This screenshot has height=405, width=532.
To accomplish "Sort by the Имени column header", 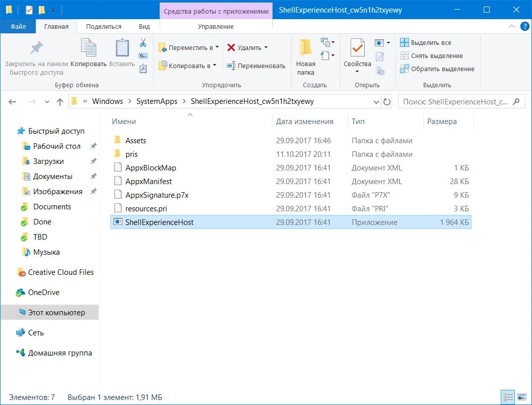I will click(124, 121).
